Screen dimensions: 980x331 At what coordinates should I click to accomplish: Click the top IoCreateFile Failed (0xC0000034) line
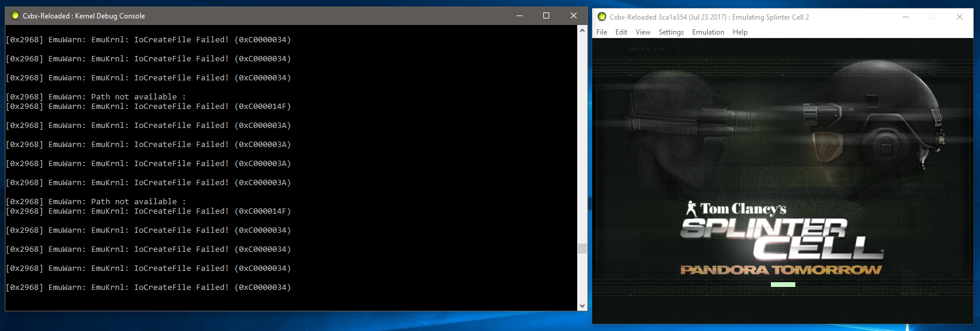148,39
